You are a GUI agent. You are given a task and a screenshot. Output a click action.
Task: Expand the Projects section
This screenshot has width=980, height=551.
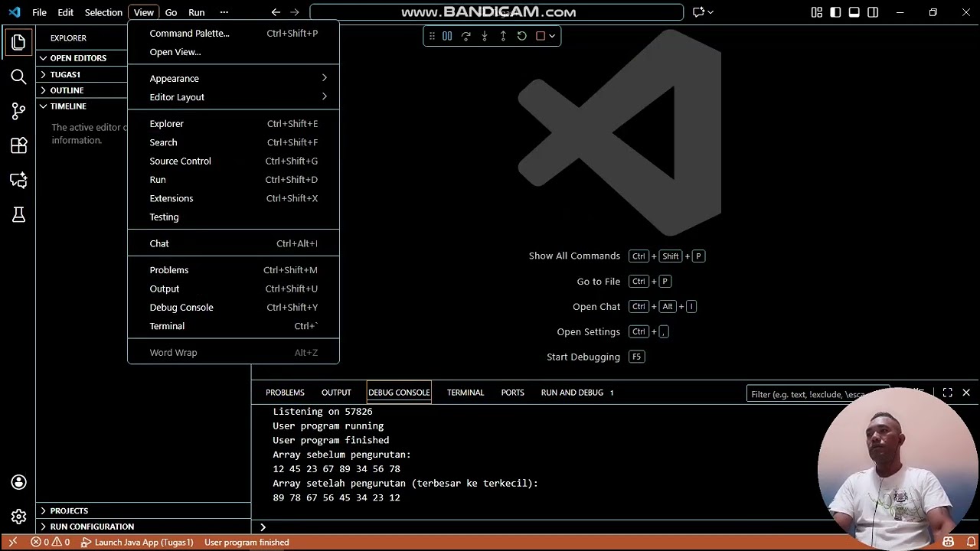(x=144, y=510)
